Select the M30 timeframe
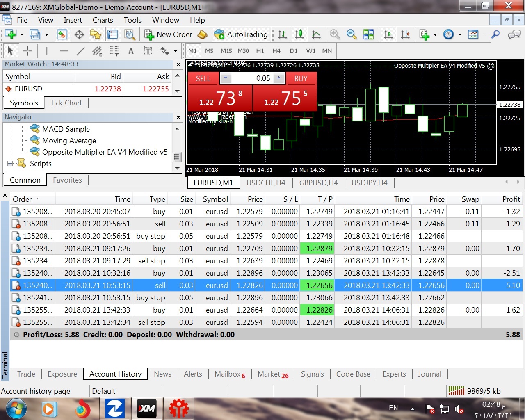The image size is (525, 420). click(243, 51)
